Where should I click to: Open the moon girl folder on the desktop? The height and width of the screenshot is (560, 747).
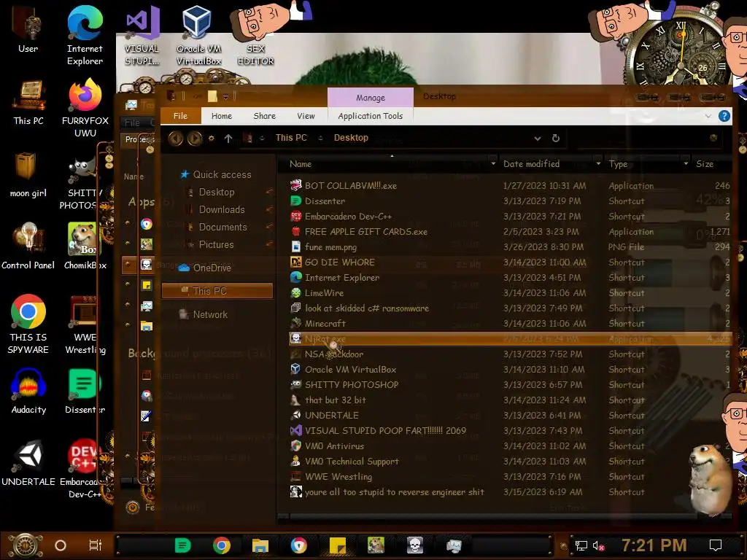(28, 174)
